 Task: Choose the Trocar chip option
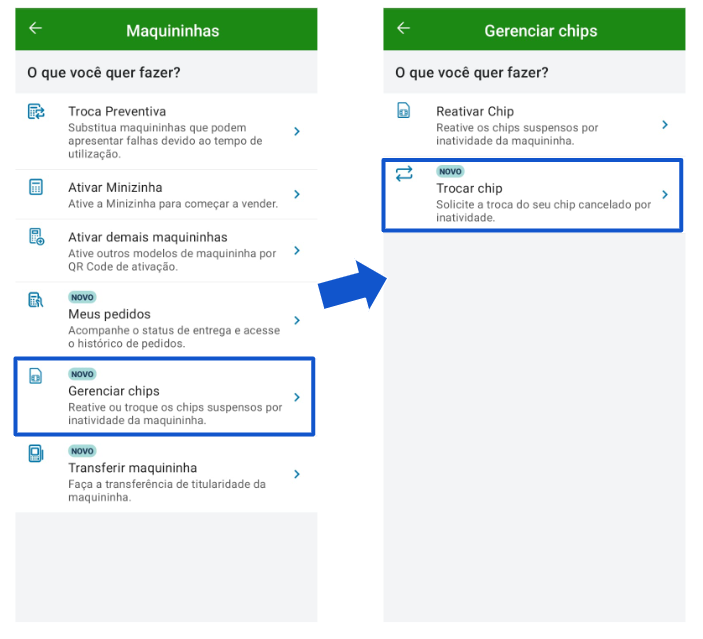click(x=533, y=195)
